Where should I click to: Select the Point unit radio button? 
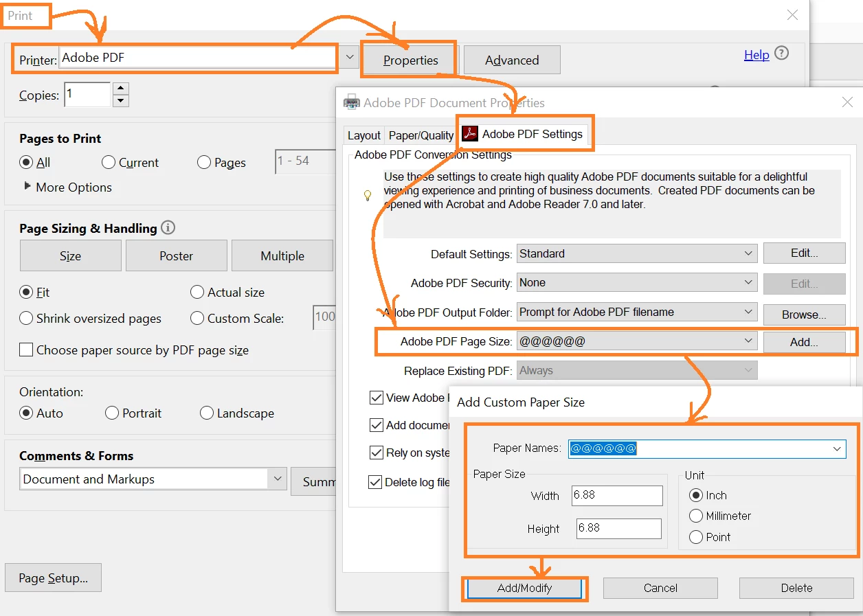[x=696, y=537]
